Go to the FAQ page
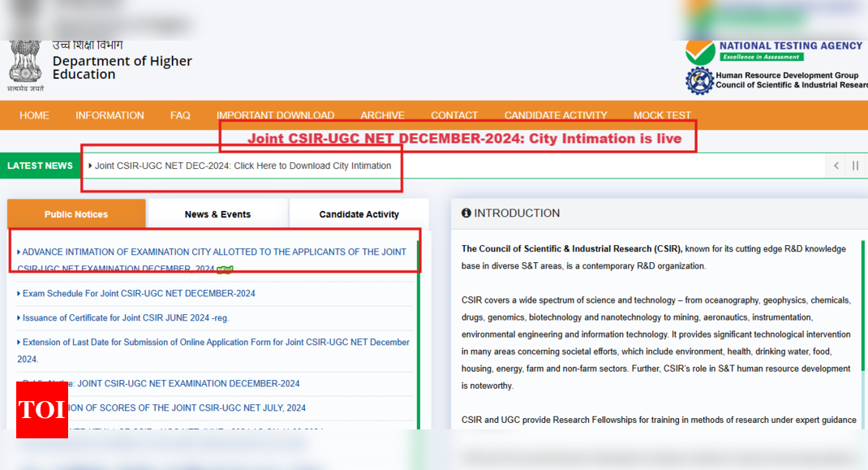 tap(180, 115)
